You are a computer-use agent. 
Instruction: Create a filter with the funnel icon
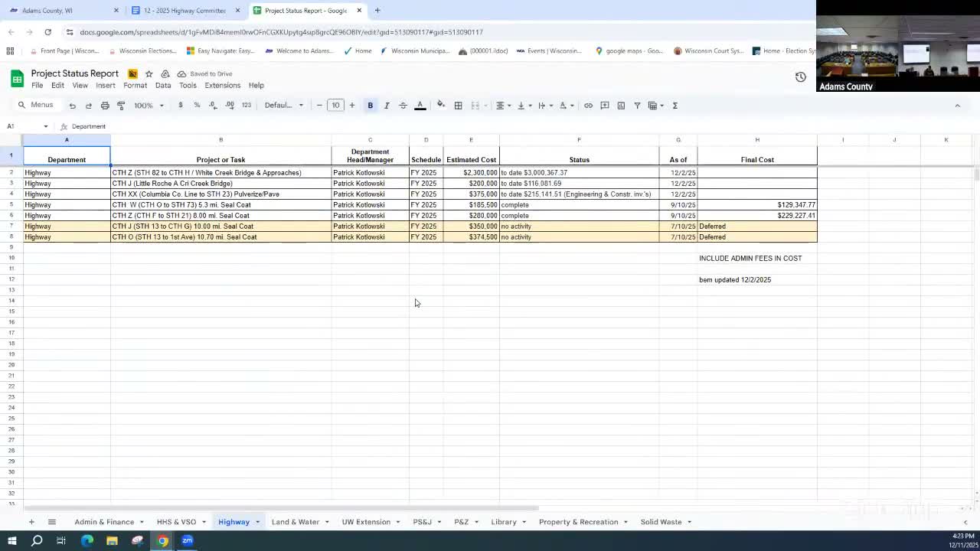click(x=637, y=106)
